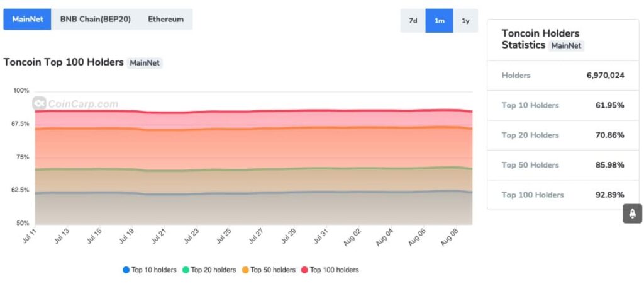Click the CoinCarp.com watermark logo
Viewport: 644px width, 286px height.
pyautogui.click(x=75, y=104)
